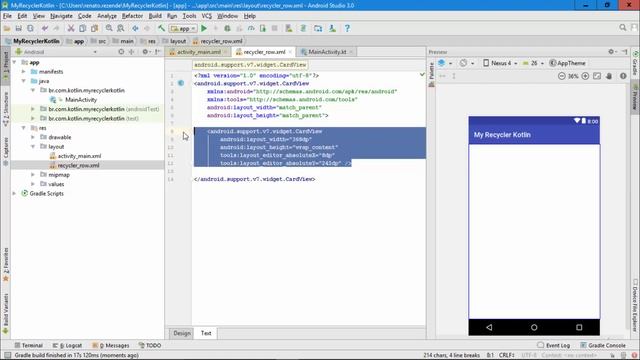
Task: Select activity_main.xml in project tree
Action: pyautogui.click(x=79, y=156)
